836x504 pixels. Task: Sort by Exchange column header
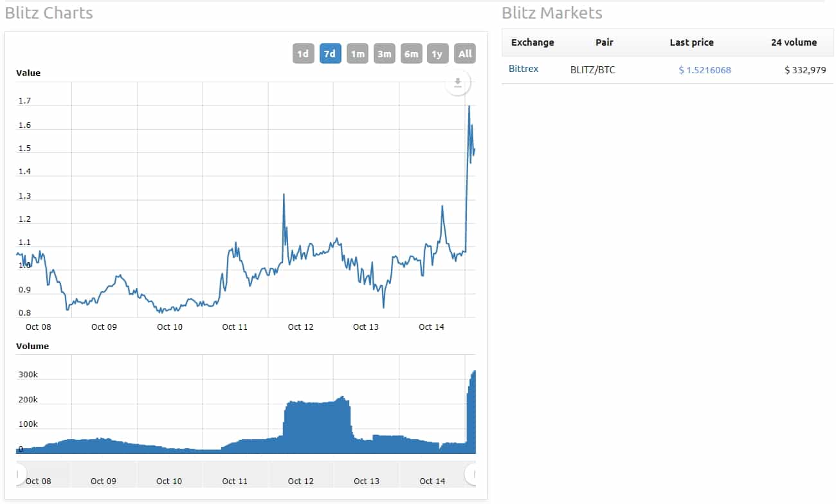(x=532, y=42)
